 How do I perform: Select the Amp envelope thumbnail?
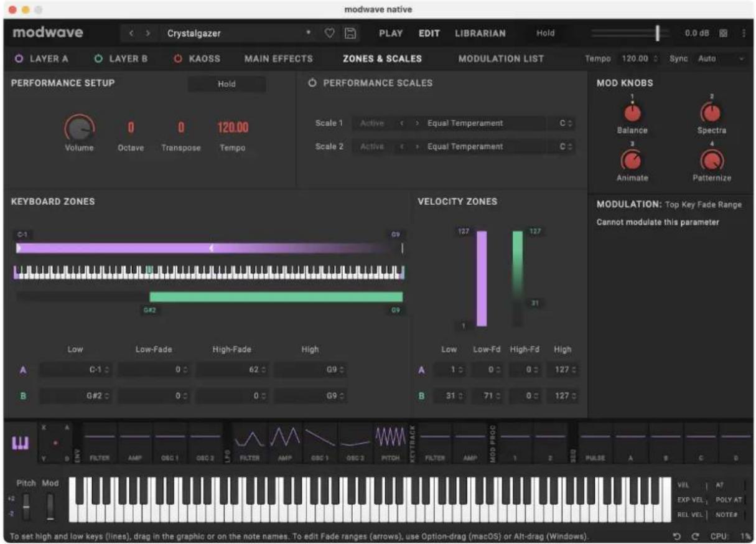pos(135,443)
